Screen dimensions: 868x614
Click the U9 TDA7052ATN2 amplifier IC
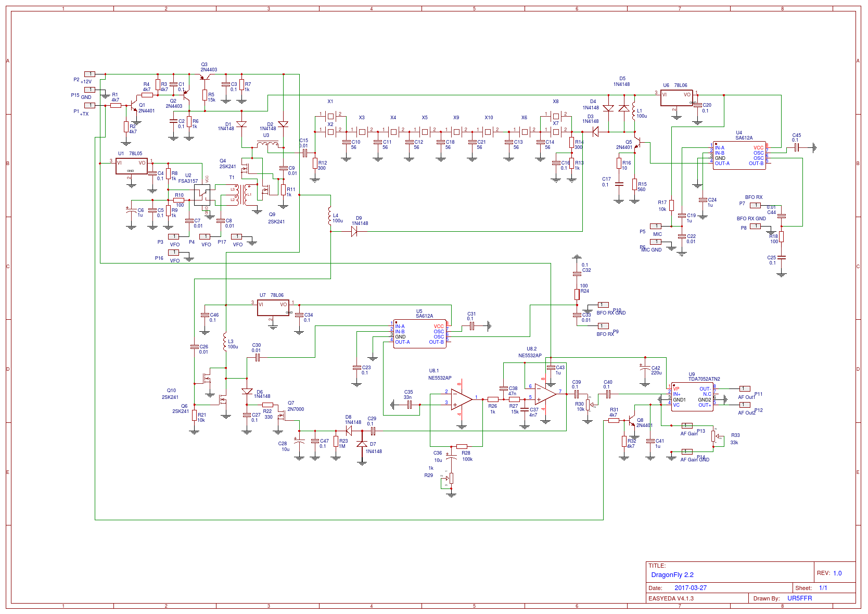(692, 397)
